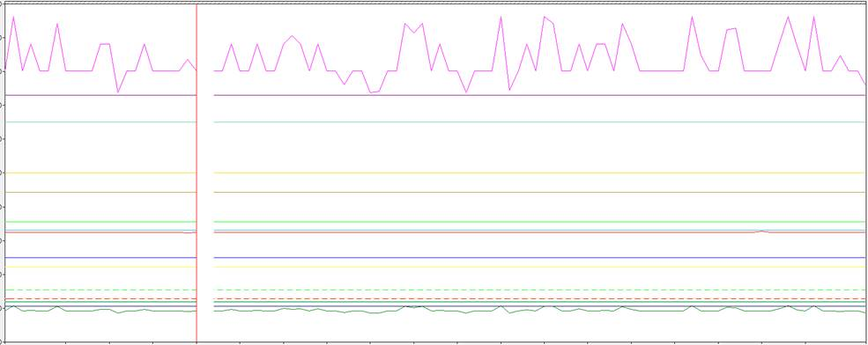The image size is (868, 345).
Task: Click the first magenta peak at far left
Action: point(13,17)
